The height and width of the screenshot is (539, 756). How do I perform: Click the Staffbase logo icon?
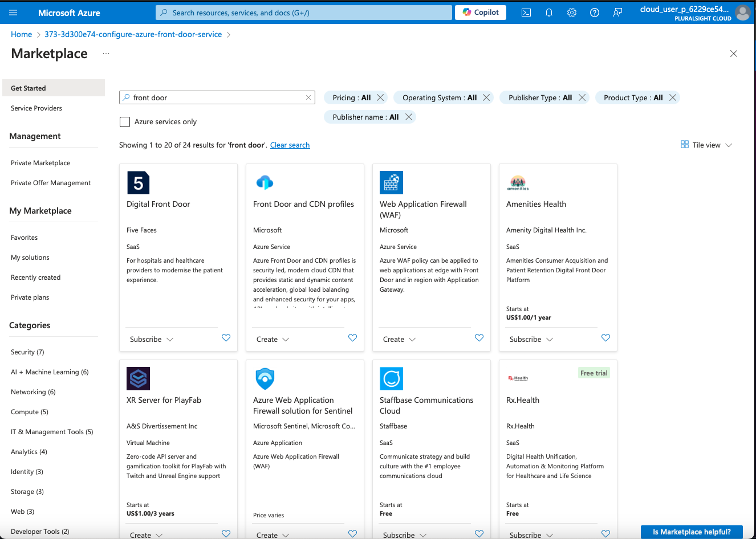tap(391, 379)
